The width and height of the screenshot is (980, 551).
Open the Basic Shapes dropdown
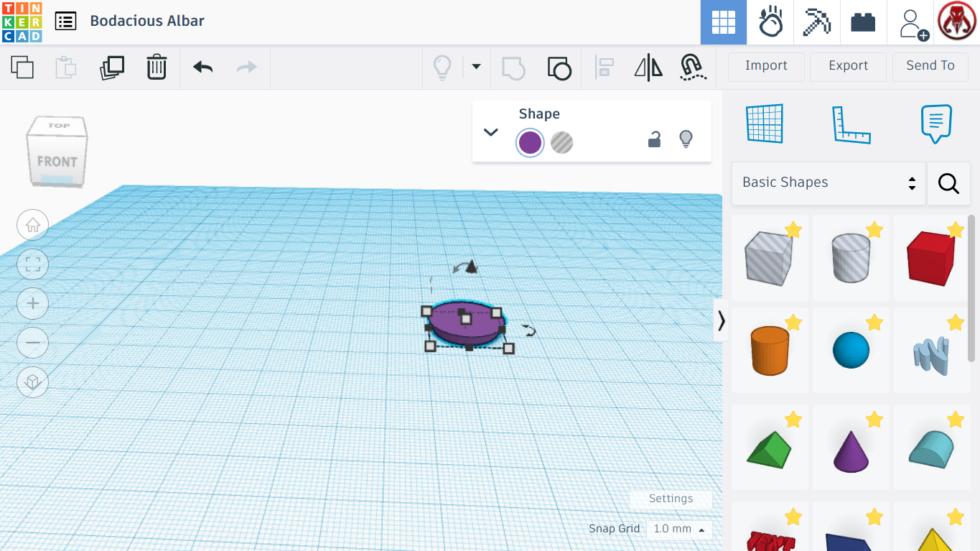[827, 182]
